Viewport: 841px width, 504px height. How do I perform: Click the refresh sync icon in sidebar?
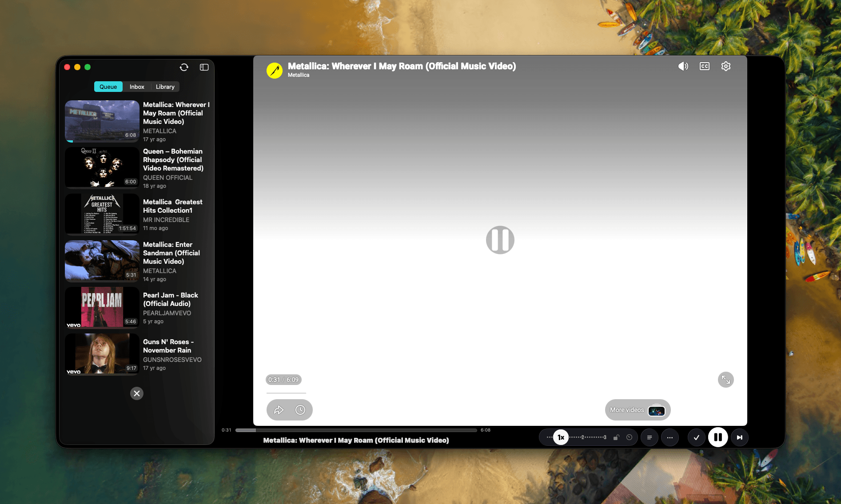point(184,67)
